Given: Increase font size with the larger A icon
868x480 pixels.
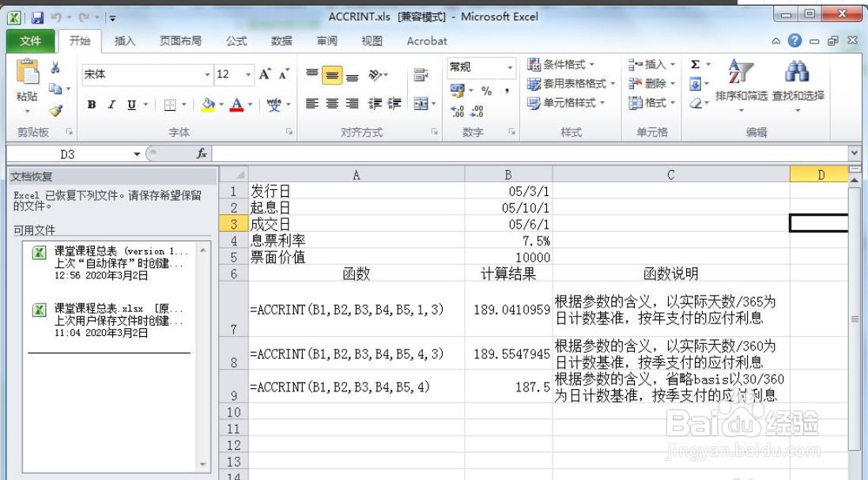Looking at the screenshot, I should click(x=265, y=74).
